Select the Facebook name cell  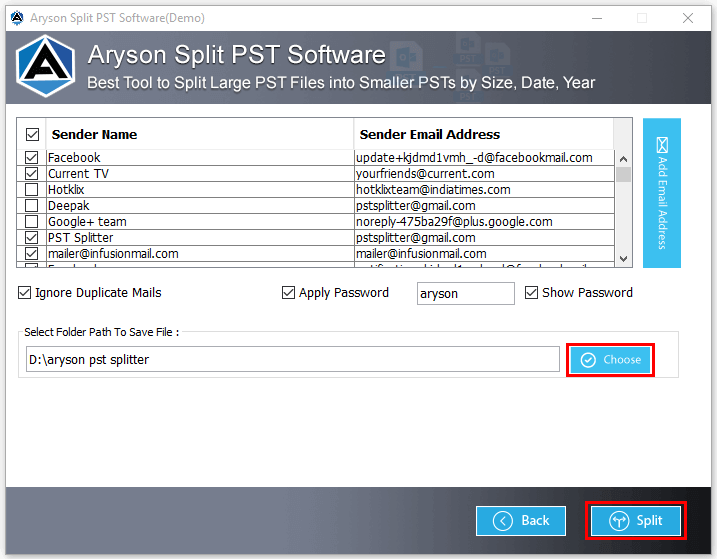coord(200,157)
